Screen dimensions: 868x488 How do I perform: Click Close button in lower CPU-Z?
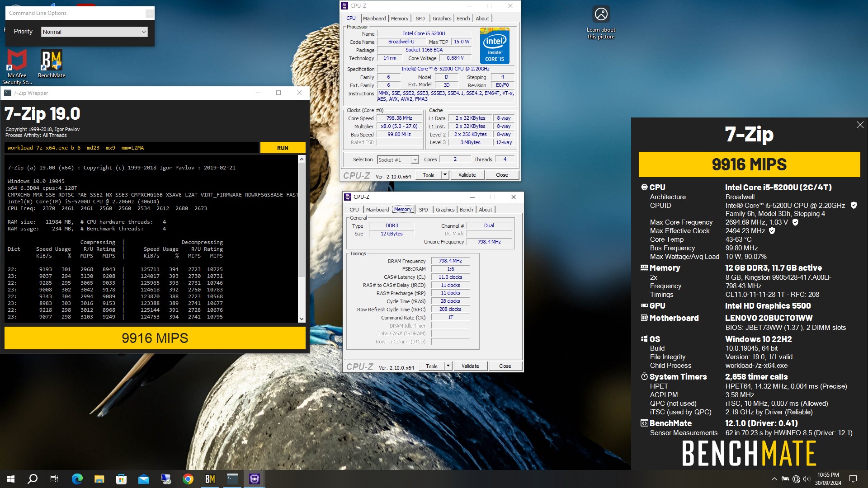click(505, 366)
